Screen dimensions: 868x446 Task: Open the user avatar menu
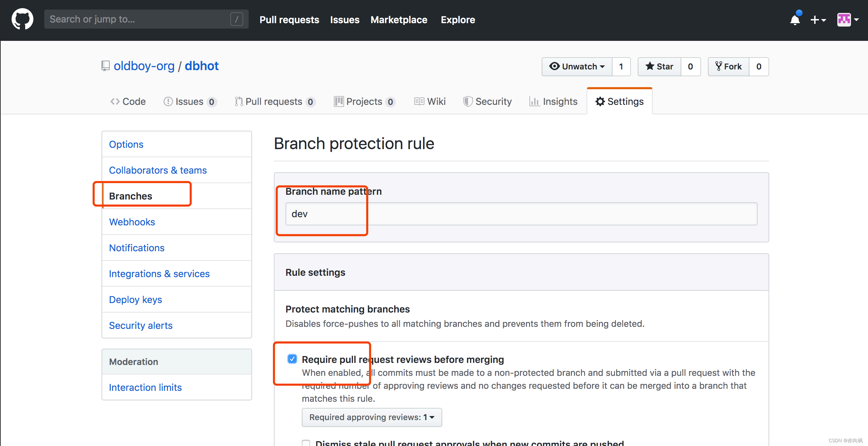click(x=848, y=20)
